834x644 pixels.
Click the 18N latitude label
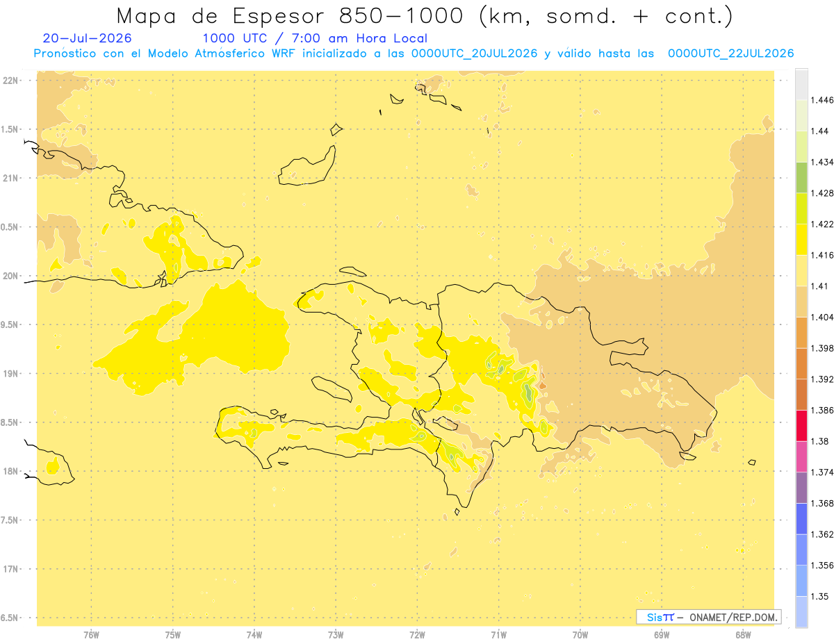pos(11,471)
